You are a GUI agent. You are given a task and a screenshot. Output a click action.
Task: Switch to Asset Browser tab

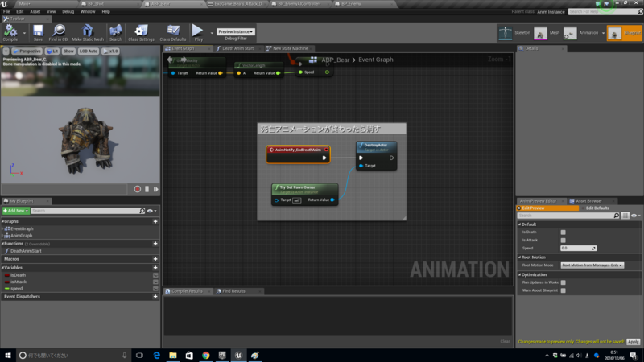point(588,201)
